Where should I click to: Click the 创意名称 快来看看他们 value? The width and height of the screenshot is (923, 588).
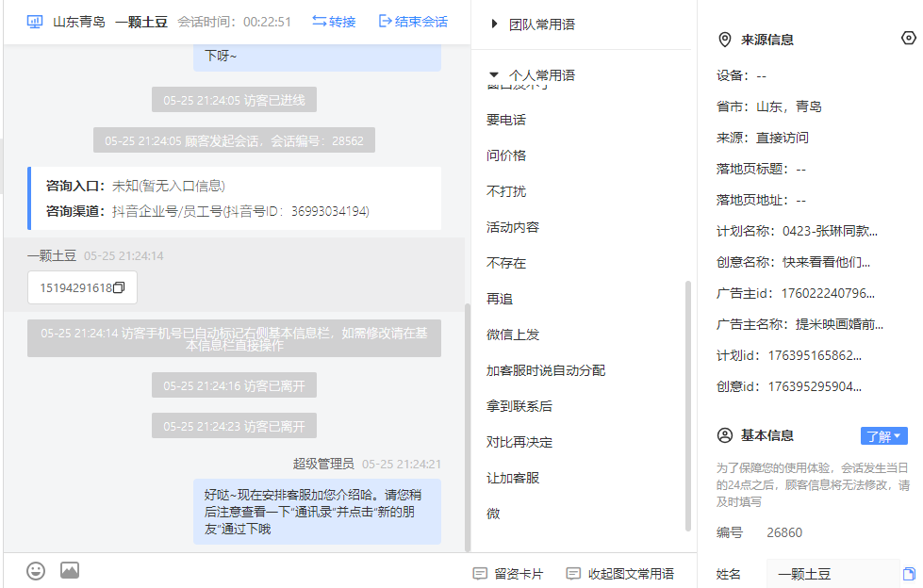point(826,263)
